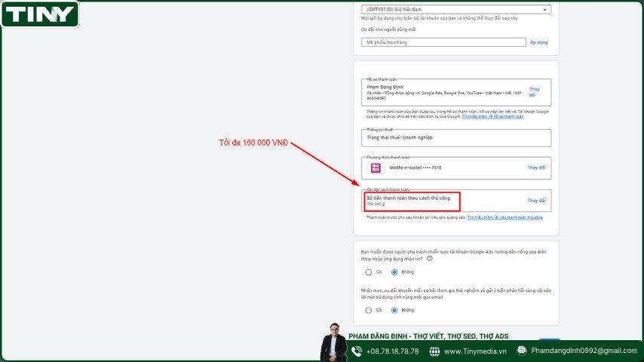Click the MoMo e-wallet logo icon

click(x=376, y=167)
